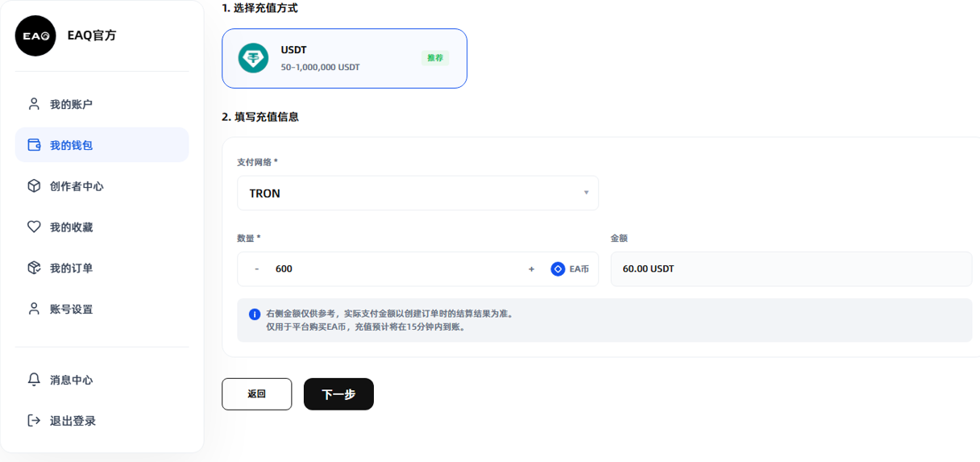
Task: Open 我的收藏 menu item
Action: click(102, 227)
